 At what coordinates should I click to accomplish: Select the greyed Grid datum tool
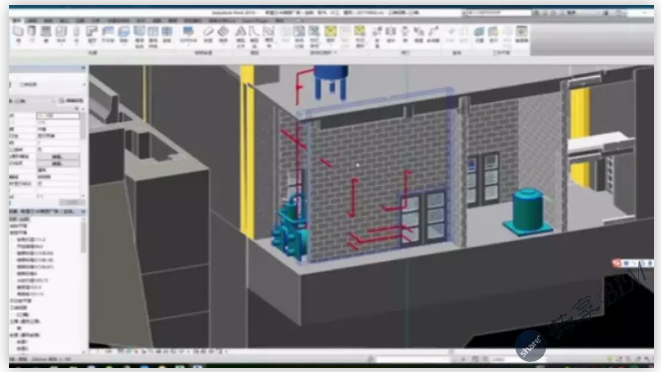(463, 35)
